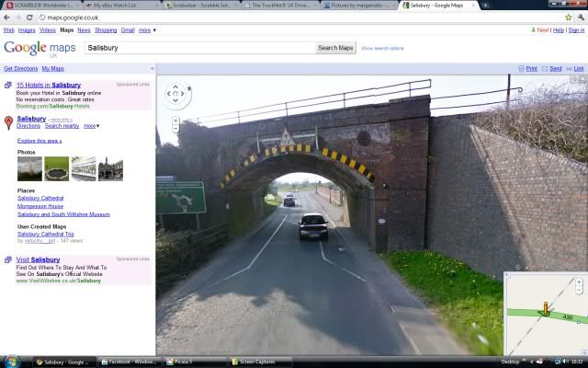Click Directions under Salisbury result

[x=28, y=126]
